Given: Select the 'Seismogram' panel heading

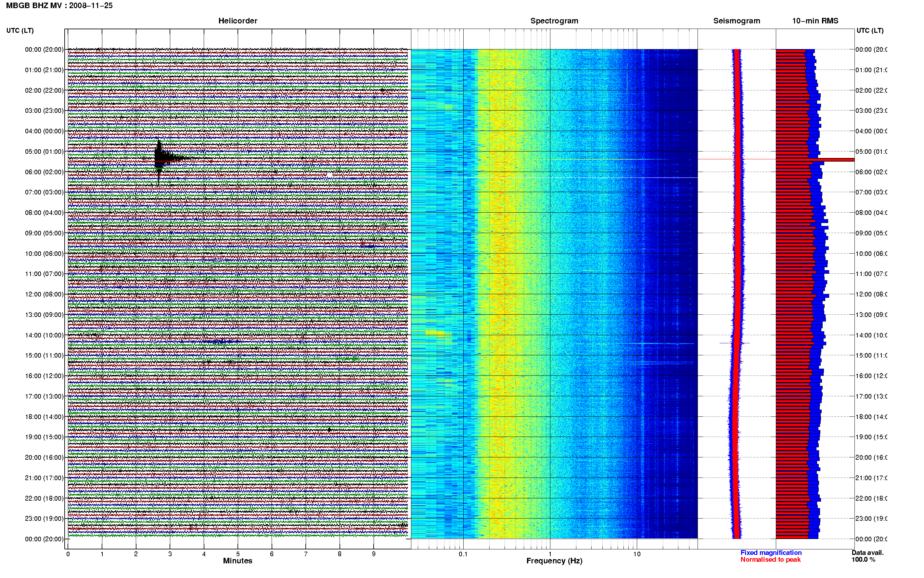Looking at the screenshot, I should [737, 21].
